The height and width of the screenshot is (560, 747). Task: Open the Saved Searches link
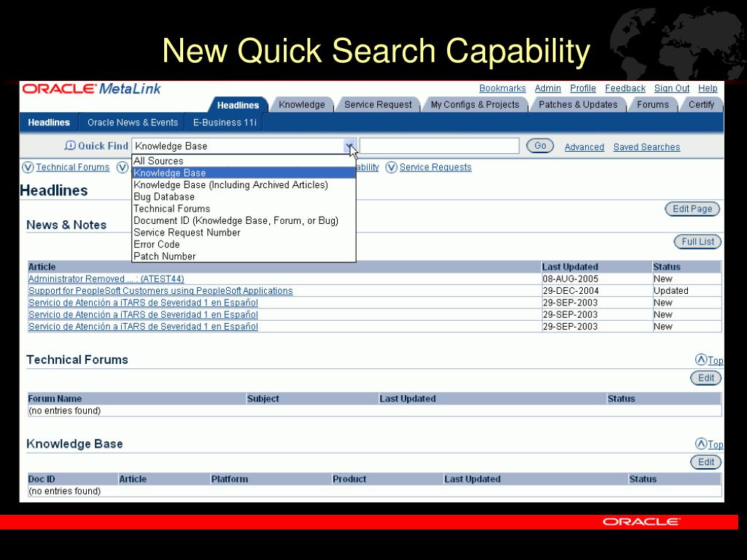tap(646, 147)
